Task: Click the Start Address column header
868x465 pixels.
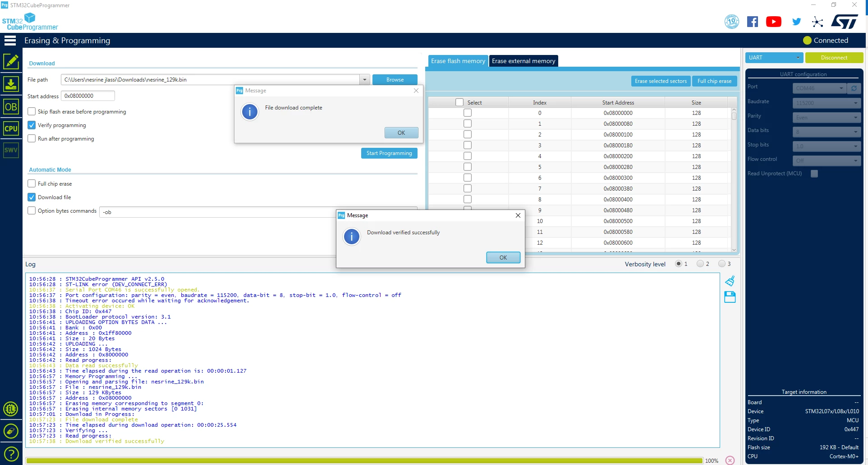Action: [618, 102]
